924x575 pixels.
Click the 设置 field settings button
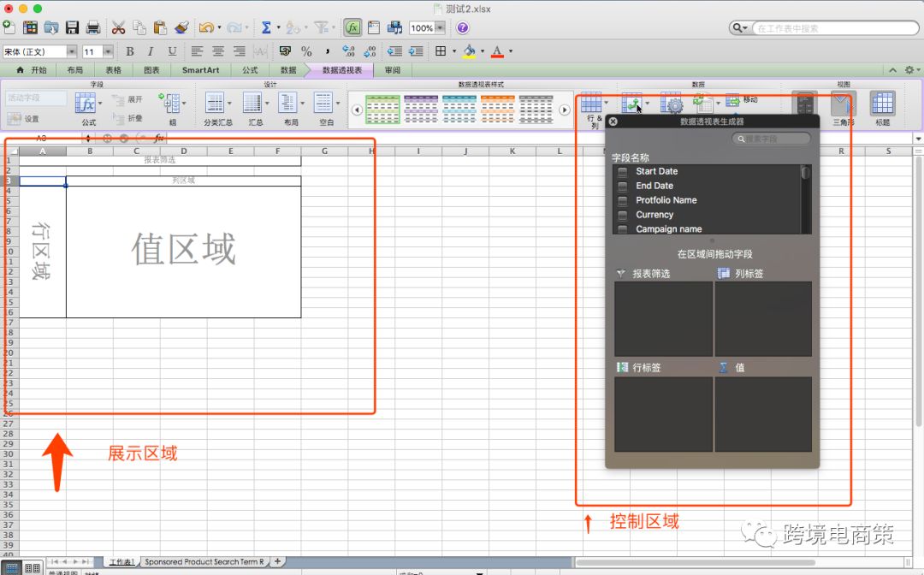tap(24, 118)
